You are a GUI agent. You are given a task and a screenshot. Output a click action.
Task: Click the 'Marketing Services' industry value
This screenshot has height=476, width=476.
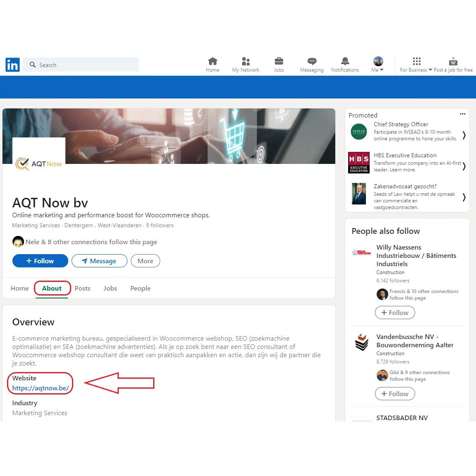click(x=40, y=413)
